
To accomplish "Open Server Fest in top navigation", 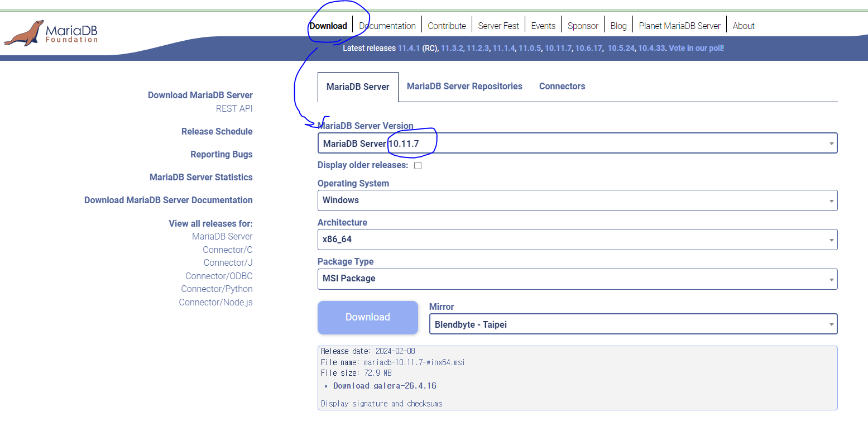I will [498, 26].
